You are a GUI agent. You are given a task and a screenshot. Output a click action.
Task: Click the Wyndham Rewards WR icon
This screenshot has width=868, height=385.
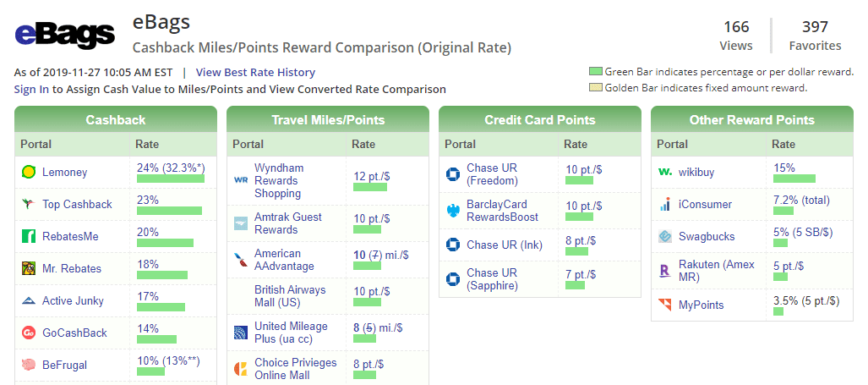tap(241, 180)
